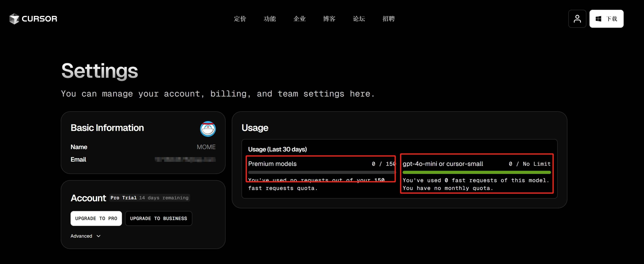Click the Upgrade to Pro button

(96, 218)
